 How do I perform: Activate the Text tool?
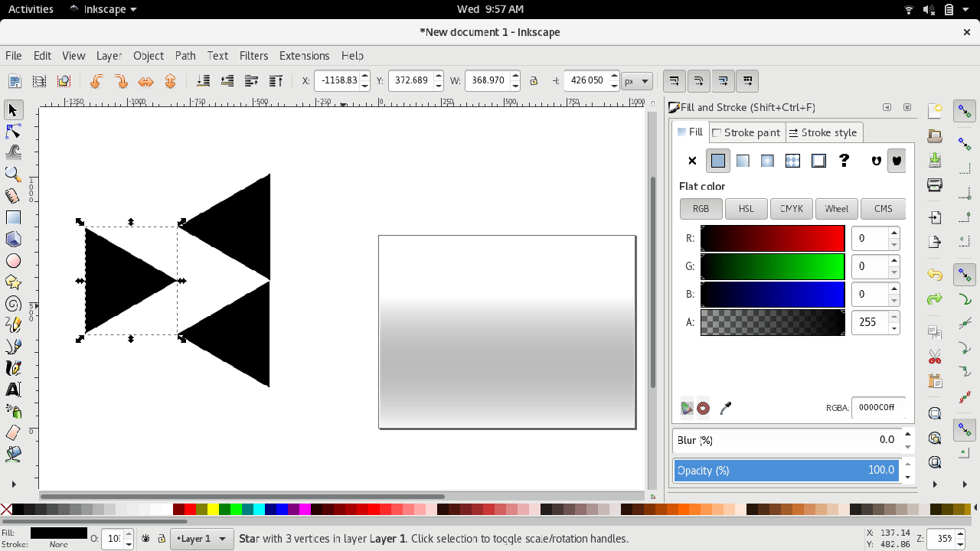click(x=13, y=390)
